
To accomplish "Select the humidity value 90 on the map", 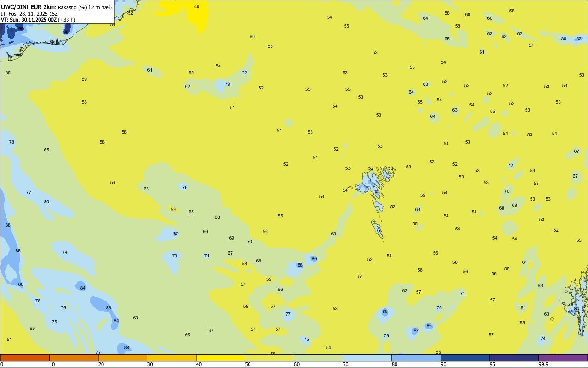I will point(416,329).
